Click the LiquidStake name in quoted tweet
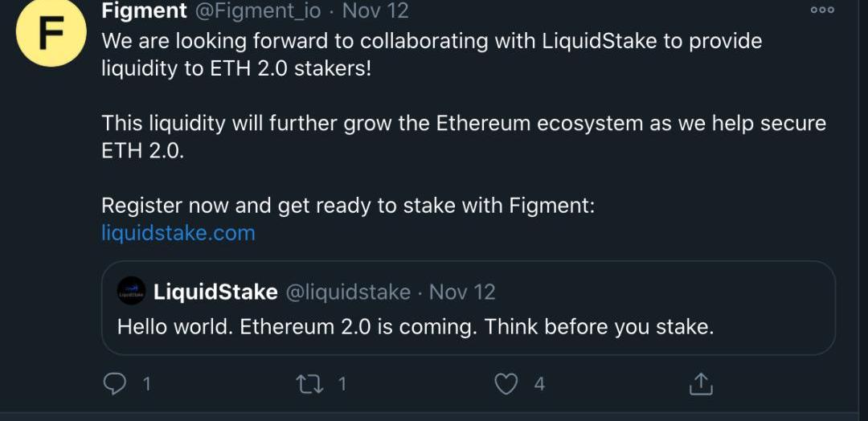This screenshot has width=868, height=421. [215, 292]
